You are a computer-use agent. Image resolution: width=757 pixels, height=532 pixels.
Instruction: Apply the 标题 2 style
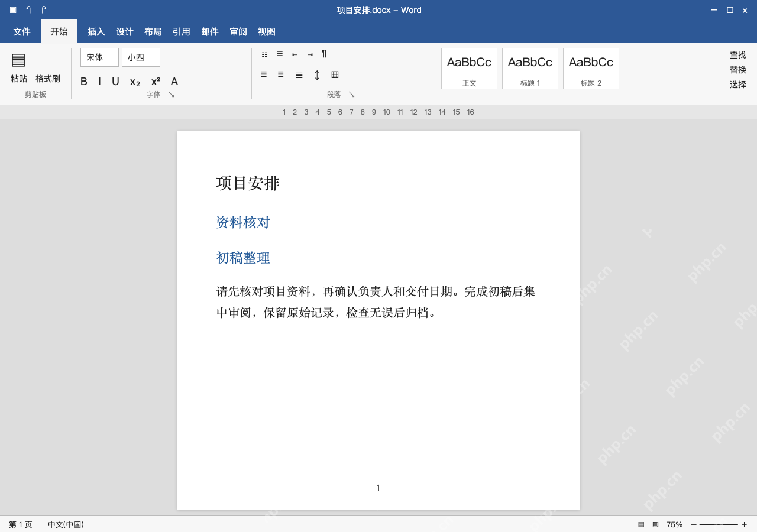(x=591, y=69)
